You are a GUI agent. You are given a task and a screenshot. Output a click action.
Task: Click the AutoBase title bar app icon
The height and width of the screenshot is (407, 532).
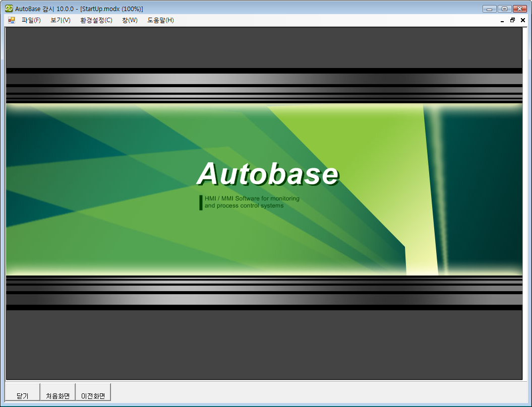(9, 9)
